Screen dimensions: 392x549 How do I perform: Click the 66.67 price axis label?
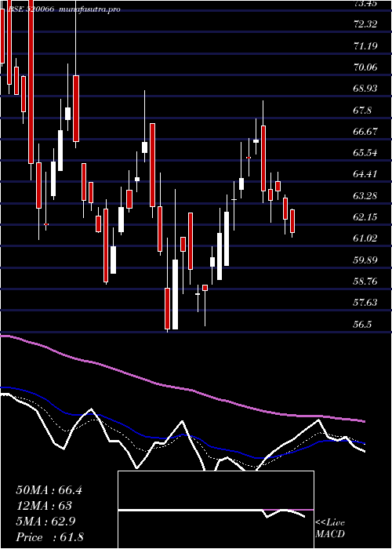[366, 132]
